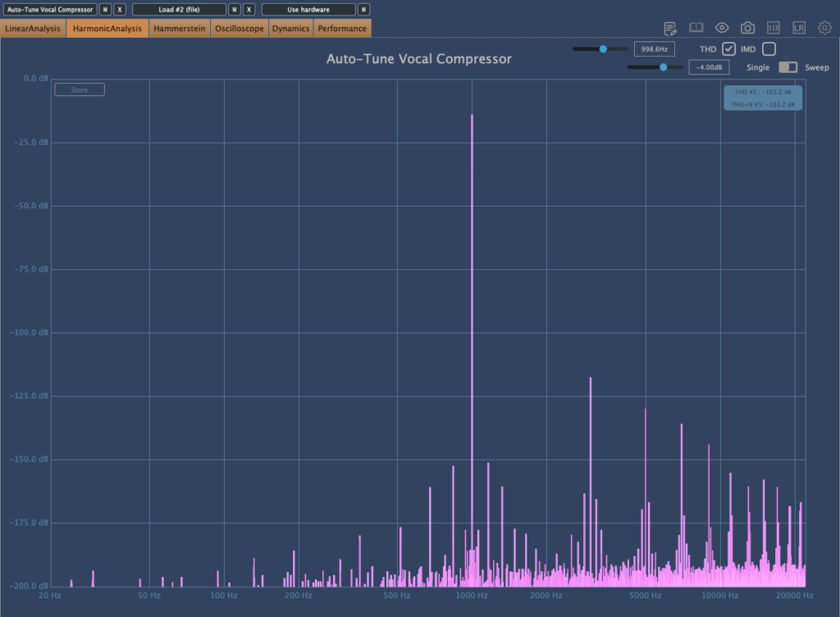840x617 pixels.
Task: Click the 998.6Hz frequency field
Action: [654, 48]
